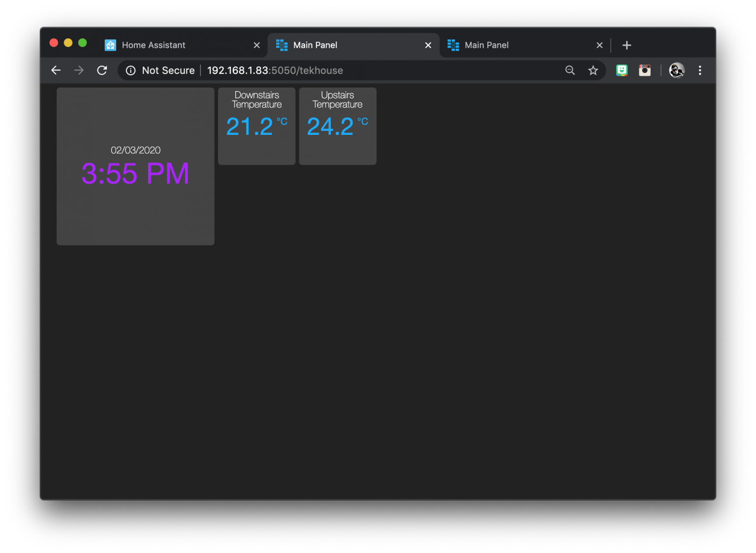The image size is (756, 553).
Task: Click the Downstairs Temperature widget
Action: click(256, 126)
